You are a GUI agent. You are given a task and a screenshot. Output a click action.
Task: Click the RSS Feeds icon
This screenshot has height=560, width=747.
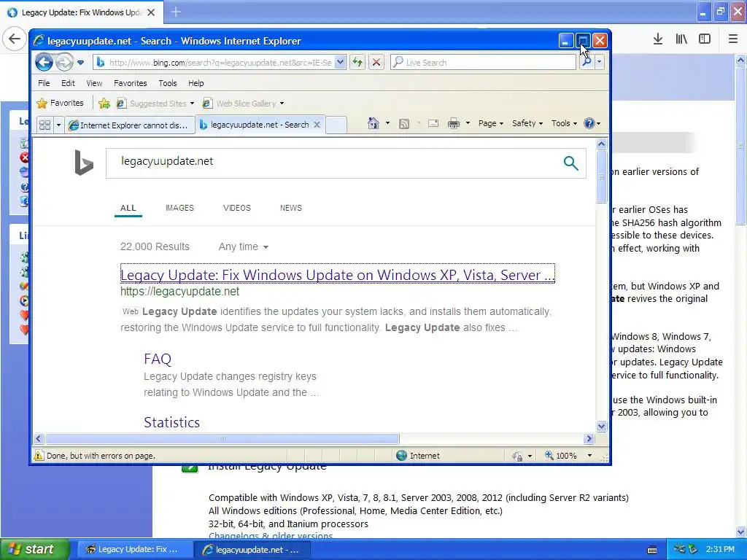404,124
